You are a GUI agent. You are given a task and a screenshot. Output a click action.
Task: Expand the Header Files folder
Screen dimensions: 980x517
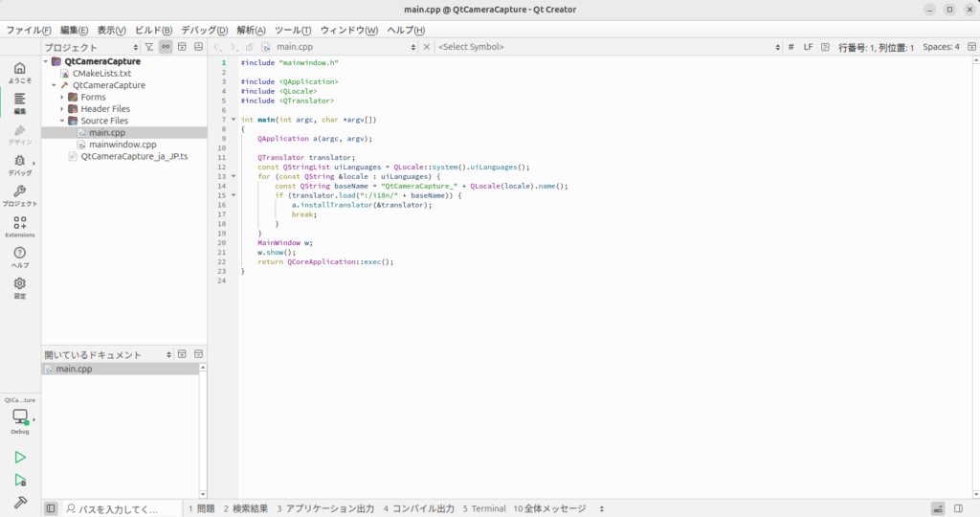pos(62,109)
